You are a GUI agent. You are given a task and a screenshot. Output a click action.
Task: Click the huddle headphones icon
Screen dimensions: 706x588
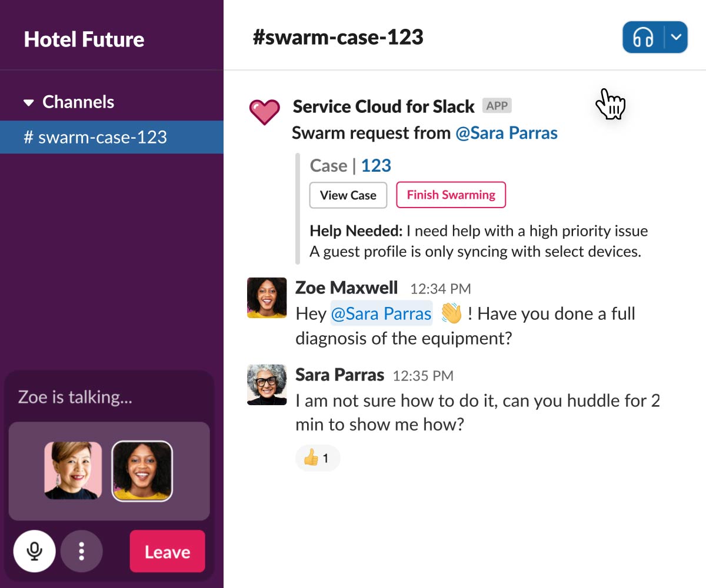coord(643,38)
